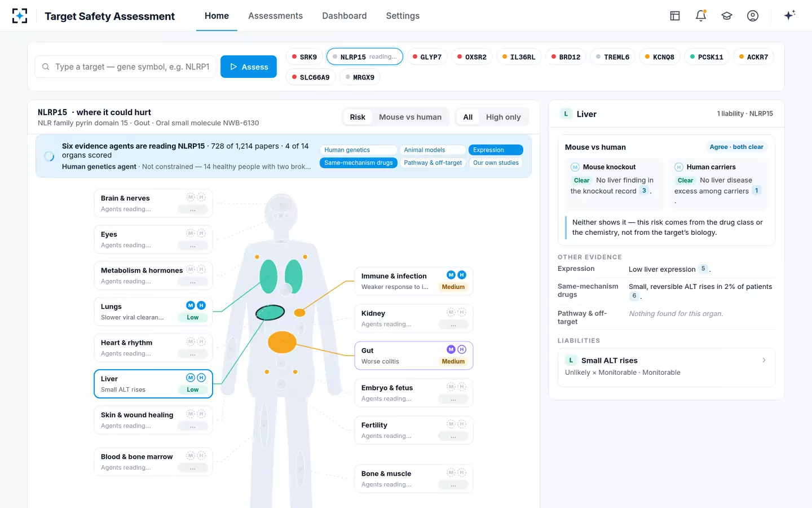Click the outlined liver shape on body map
This screenshot has height=508, width=812.
pyautogui.click(x=270, y=312)
